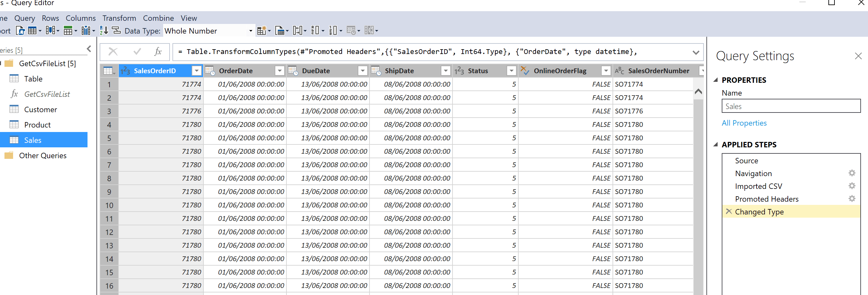The image size is (868, 295).
Task: Click the fx formula icon in formula bar
Action: point(158,51)
